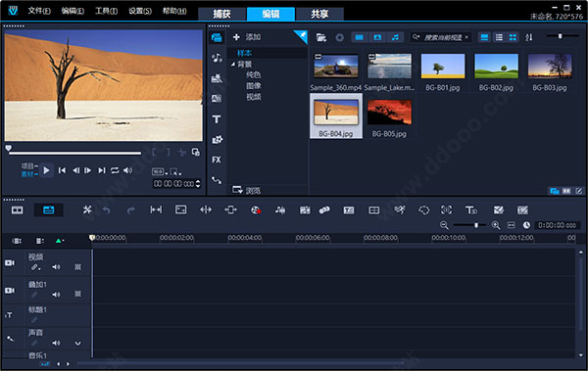The width and height of the screenshot is (588, 371).
Task: Switch to the 共享 share tab
Action: [319, 15]
